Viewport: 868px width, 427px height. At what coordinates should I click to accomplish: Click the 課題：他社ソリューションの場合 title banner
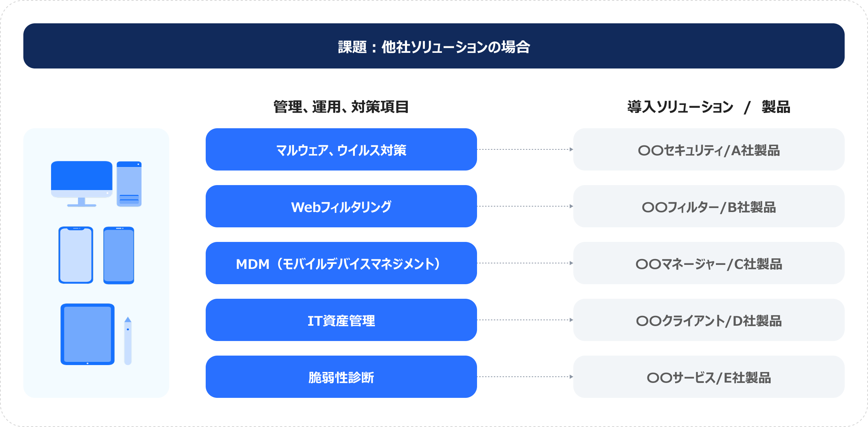pyautogui.click(x=434, y=46)
